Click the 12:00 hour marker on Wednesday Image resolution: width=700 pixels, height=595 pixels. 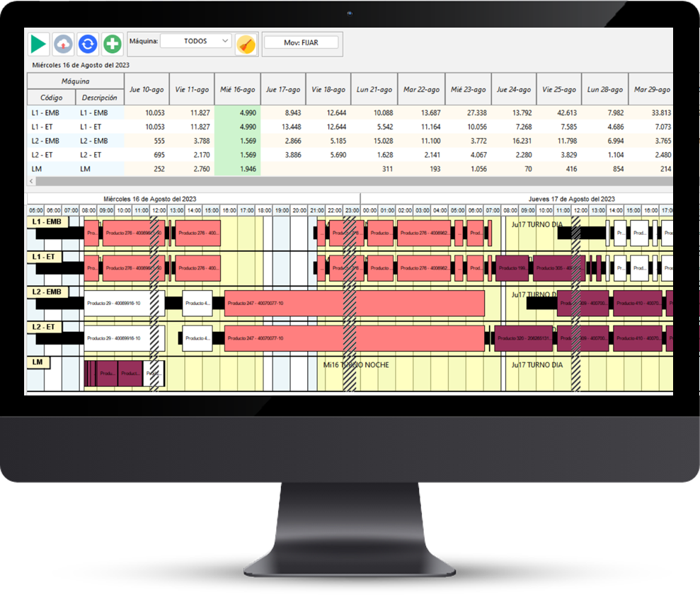click(x=159, y=210)
